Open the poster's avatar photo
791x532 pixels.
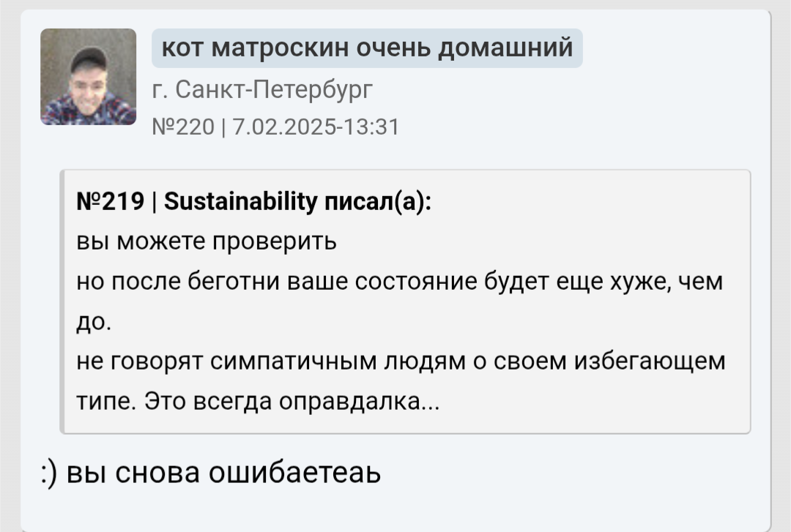89,77
